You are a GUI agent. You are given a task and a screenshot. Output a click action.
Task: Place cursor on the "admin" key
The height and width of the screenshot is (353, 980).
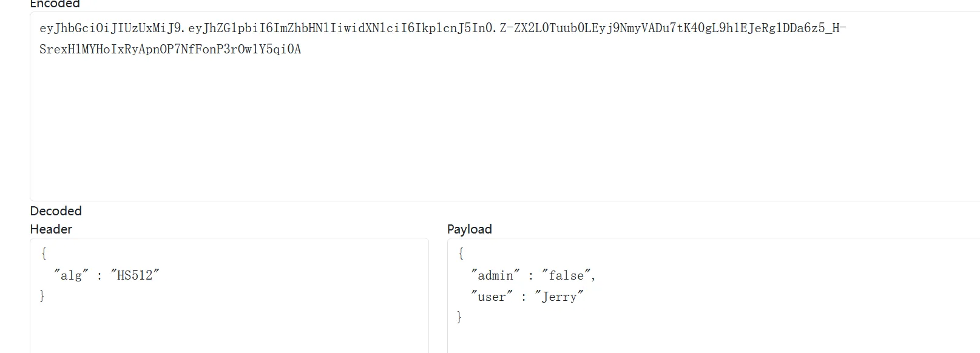495,276
